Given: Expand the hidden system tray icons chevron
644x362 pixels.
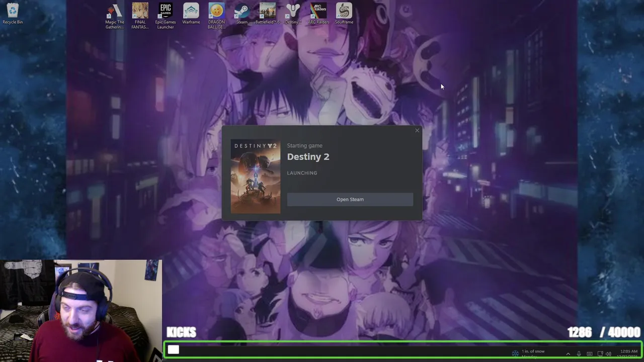Looking at the screenshot, I should pyautogui.click(x=568, y=354).
